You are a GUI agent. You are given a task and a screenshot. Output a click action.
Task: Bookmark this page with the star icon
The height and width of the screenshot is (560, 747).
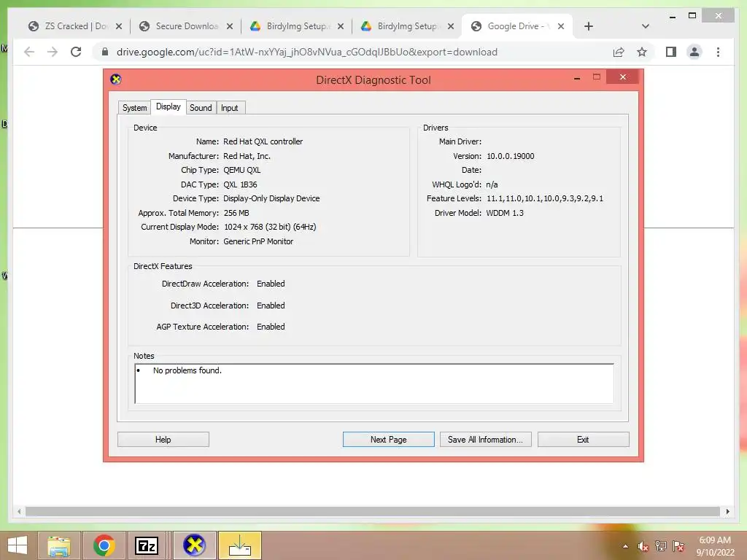click(x=642, y=52)
